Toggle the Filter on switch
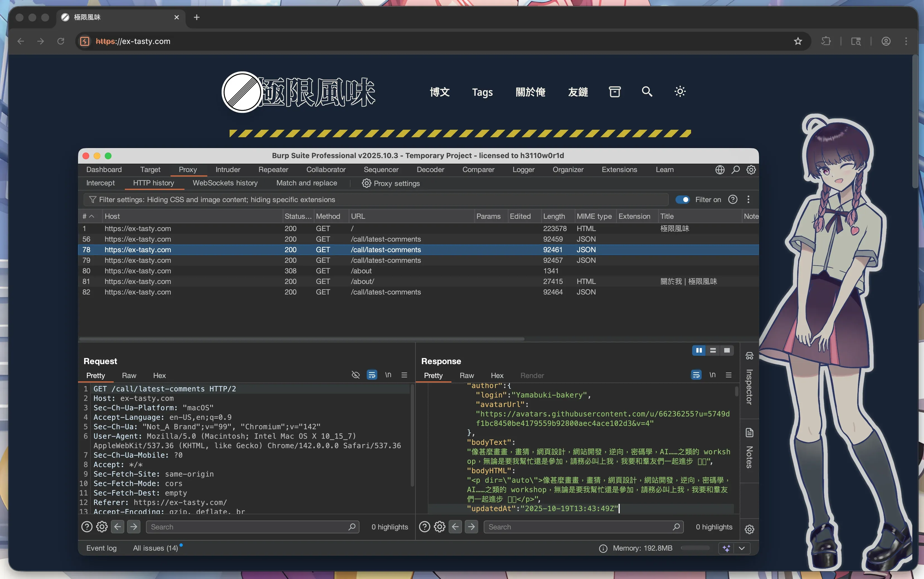Screen dimensions: 924x579 pos(682,200)
